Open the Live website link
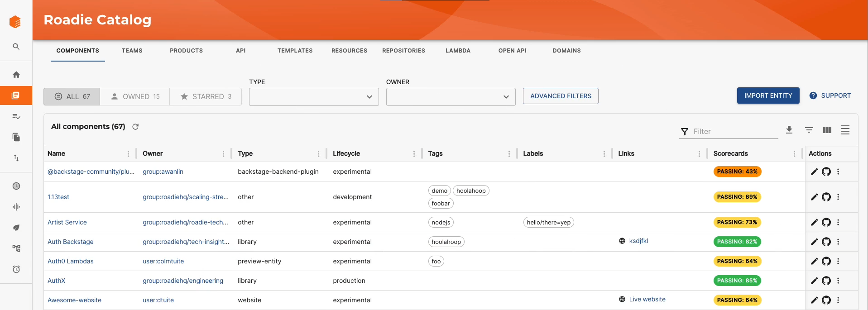 point(647,299)
